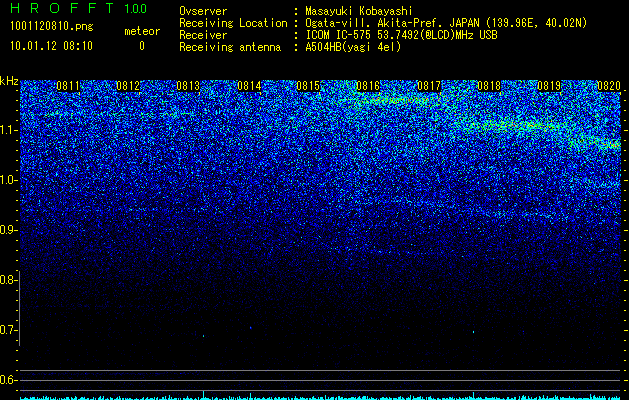Click the observer name Masayuki Kobayashi

[x=359, y=11]
